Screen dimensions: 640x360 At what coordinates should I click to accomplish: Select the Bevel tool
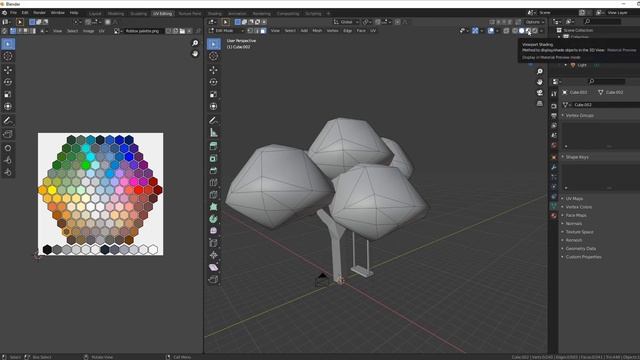[213, 170]
